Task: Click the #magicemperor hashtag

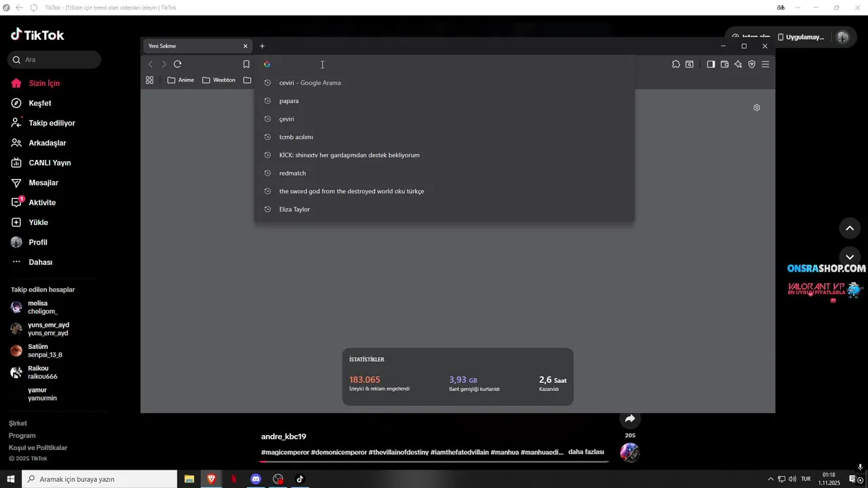Action: coord(285,452)
